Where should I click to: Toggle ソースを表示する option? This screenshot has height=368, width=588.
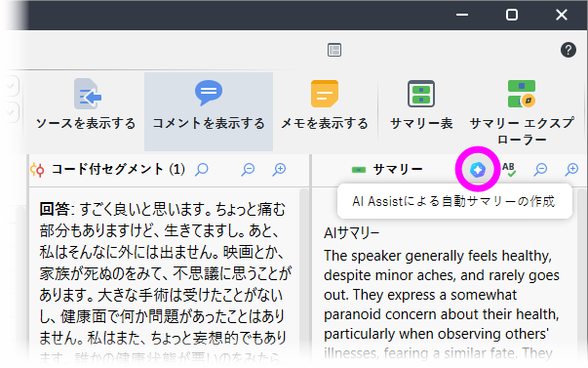tap(86, 104)
